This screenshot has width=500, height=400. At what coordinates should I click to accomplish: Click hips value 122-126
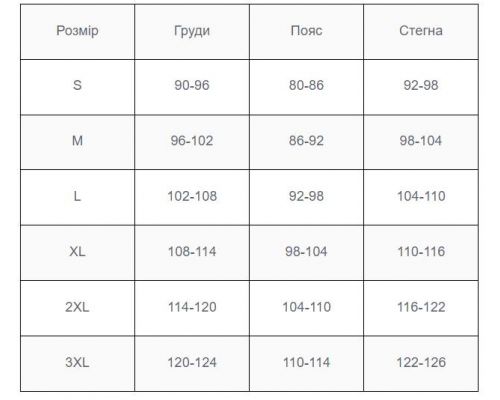click(x=421, y=362)
